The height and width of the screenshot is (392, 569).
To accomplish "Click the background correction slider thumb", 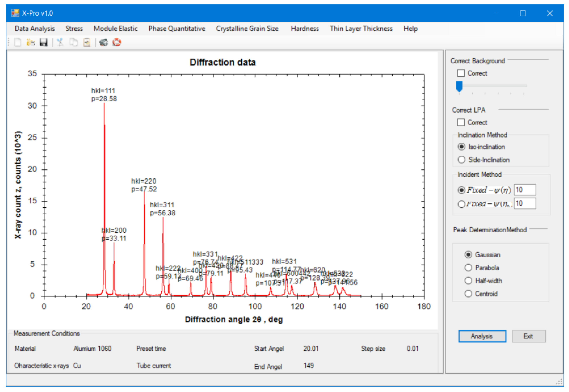I will click(459, 86).
